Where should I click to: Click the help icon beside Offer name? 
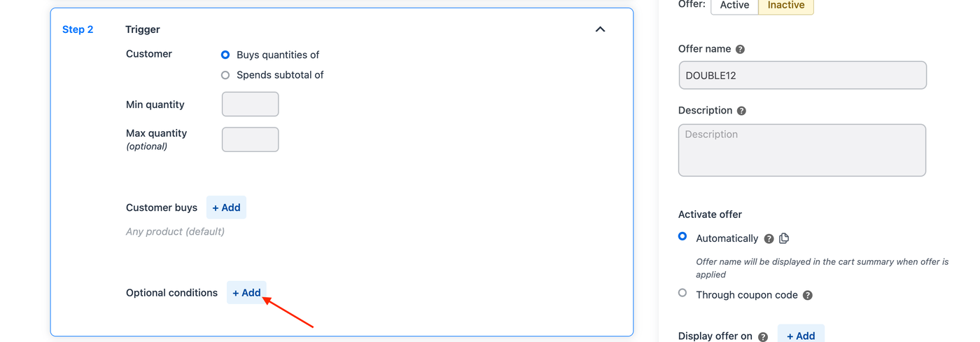tap(740, 49)
